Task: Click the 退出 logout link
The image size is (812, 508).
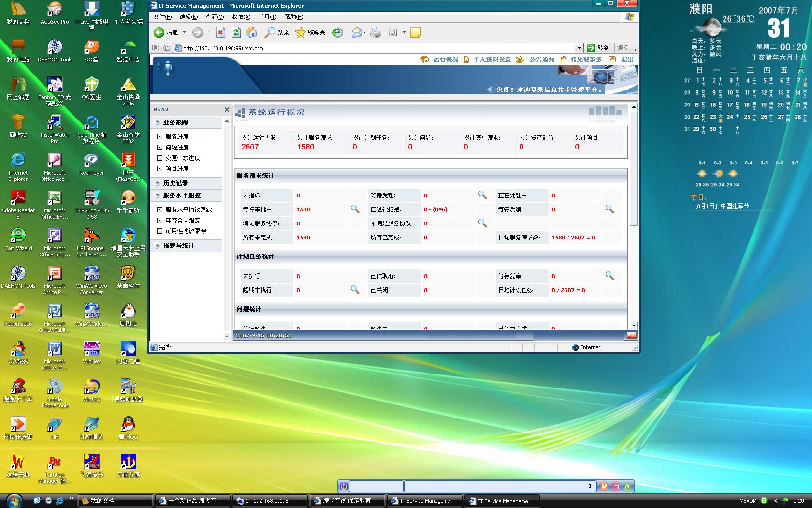Action: pos(627,59)
